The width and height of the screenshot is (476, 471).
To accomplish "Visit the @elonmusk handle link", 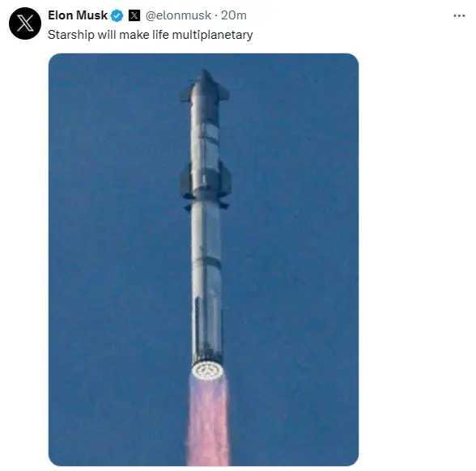I will click(x=178, y=15).
